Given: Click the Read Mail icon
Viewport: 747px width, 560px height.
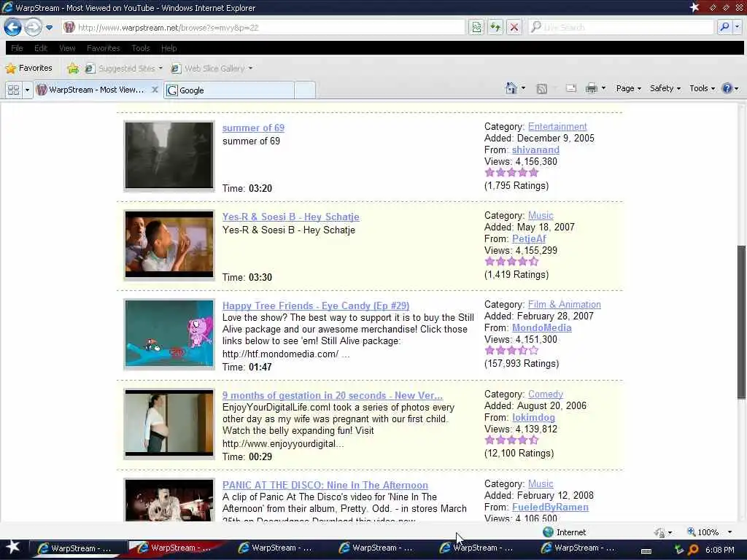Looking at the screenshot, I should tap(570, 88).
